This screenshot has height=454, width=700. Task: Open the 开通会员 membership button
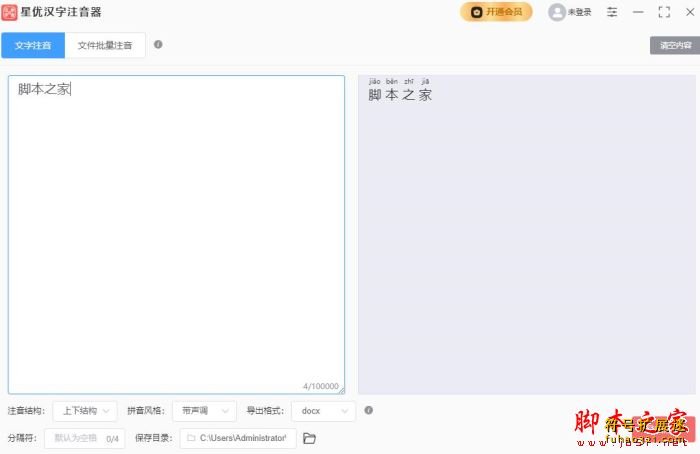click(x=496, y=12)
